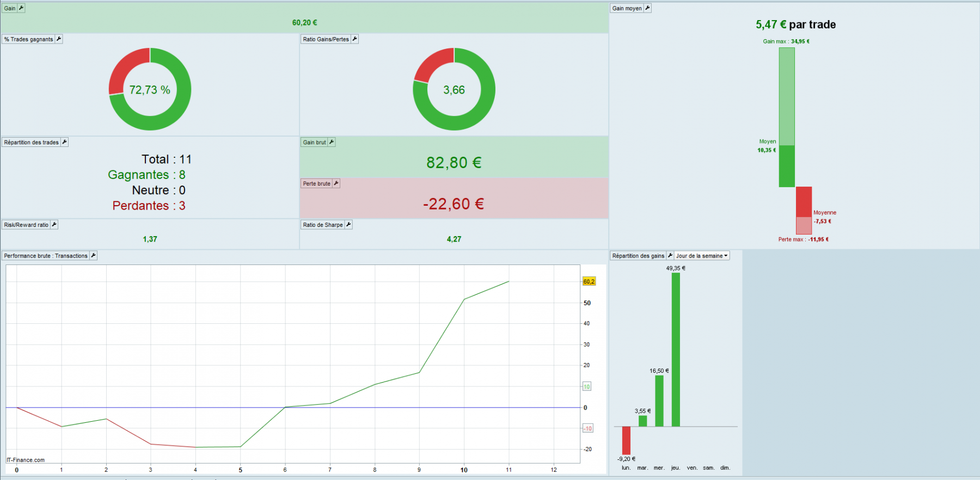
Task: Click the green average gain bar
Action: [x=787, y=166]
